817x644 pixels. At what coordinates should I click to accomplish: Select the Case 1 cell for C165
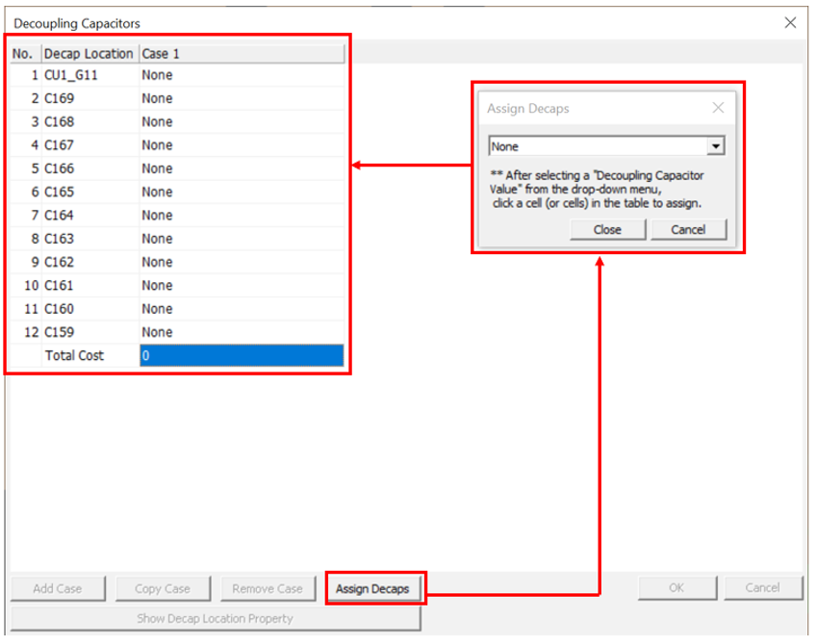click(x=241, y=192)
